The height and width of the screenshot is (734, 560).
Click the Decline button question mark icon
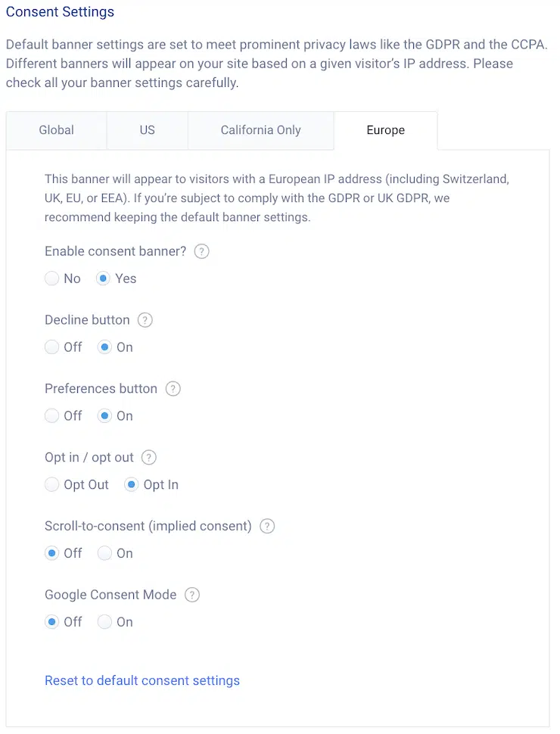[x=145, y=319]
